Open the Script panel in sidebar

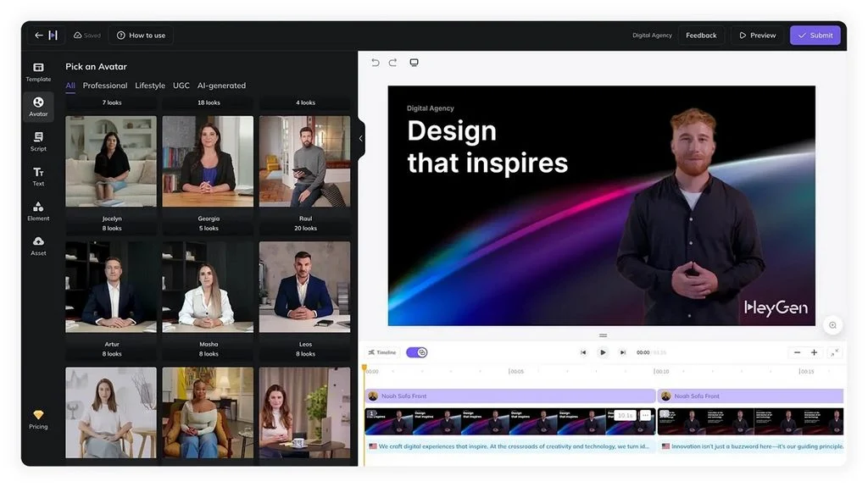(x=38, y=141)
